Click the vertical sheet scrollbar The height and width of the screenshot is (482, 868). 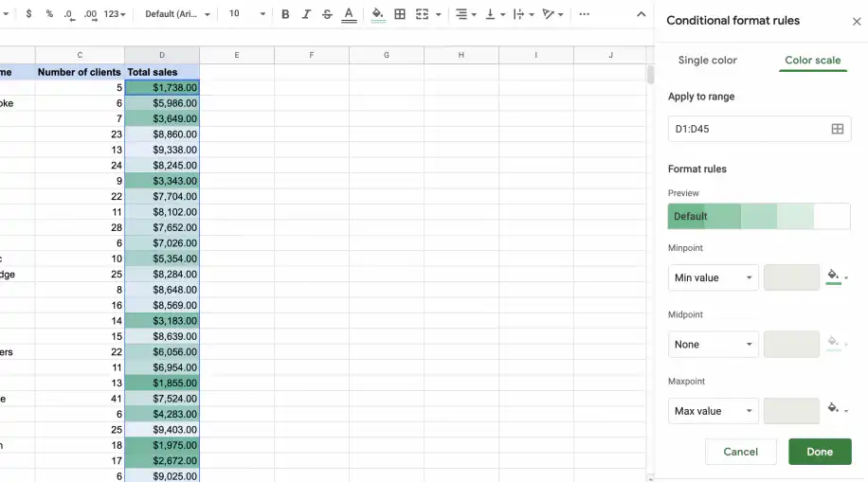(x=650, y=74)
